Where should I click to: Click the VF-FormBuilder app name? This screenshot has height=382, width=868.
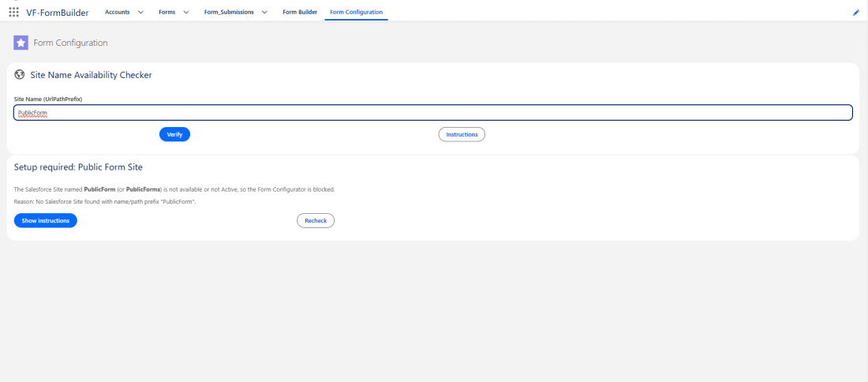tap(58, 13)
